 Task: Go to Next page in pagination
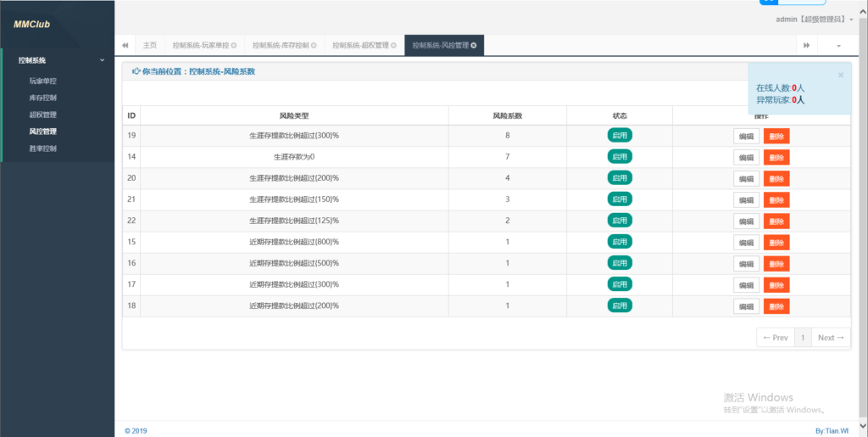coord(830,338)
